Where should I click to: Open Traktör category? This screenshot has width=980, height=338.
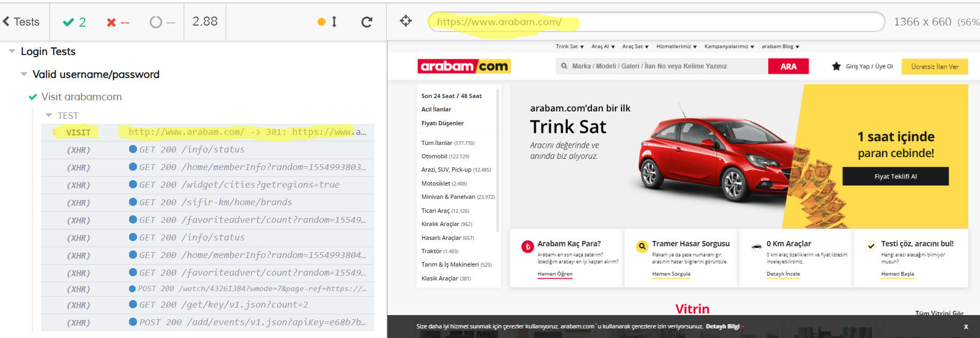click(440, 251)
